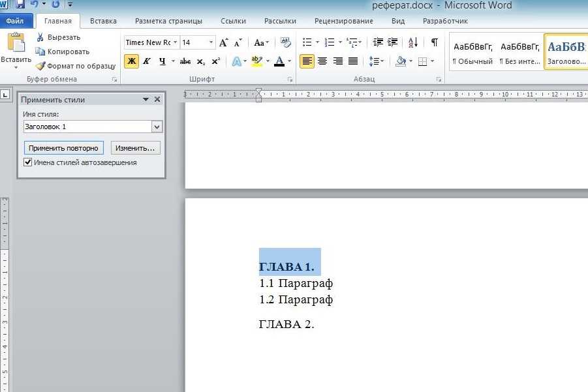Click the font color swatch button

(x=279, y=61)
